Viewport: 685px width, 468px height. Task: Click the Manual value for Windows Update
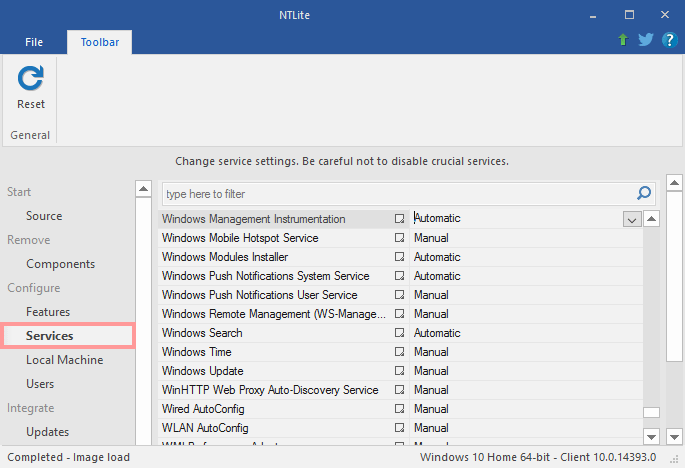tap(431, 371)
